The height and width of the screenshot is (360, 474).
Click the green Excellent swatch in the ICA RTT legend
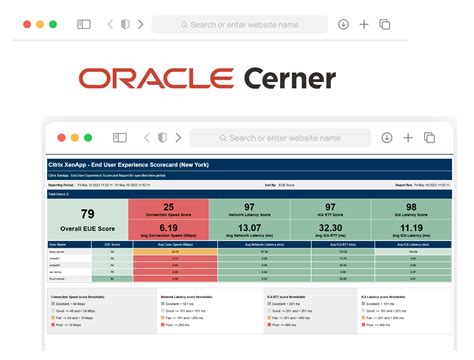click(269, 304)
